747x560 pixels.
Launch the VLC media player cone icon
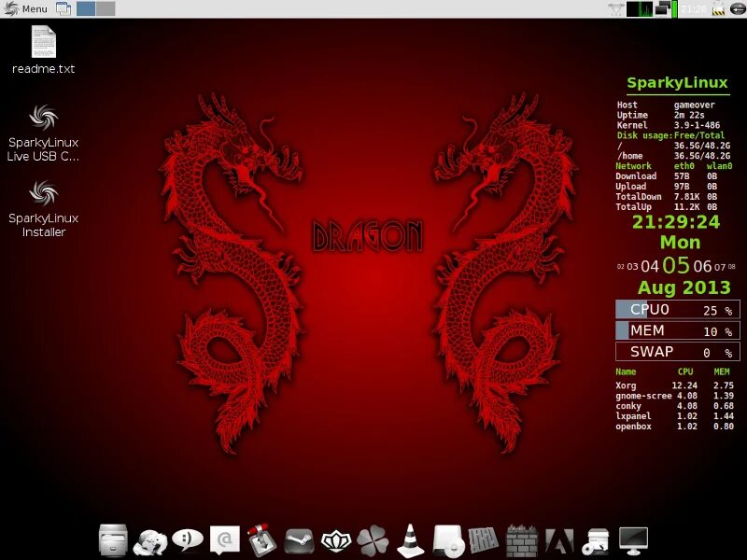[x=411, y=540]
